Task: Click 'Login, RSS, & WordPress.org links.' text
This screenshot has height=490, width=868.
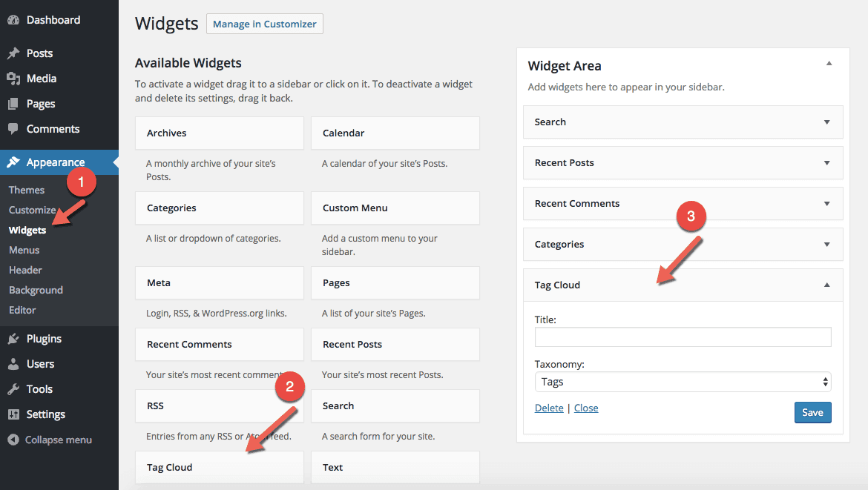Action: coord(217,314)
